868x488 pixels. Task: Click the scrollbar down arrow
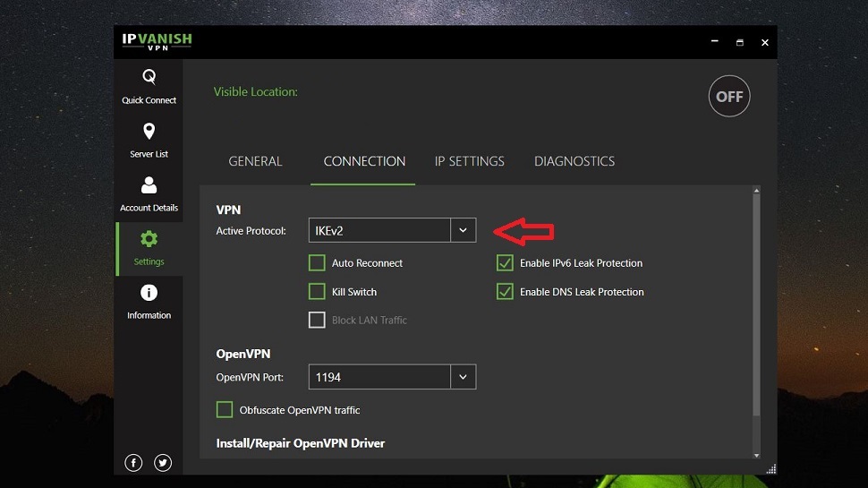click(x=756, y=456)
